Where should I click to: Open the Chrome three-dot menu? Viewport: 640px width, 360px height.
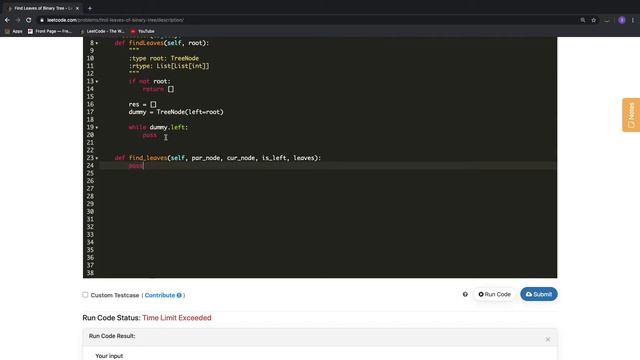[633, 20]
